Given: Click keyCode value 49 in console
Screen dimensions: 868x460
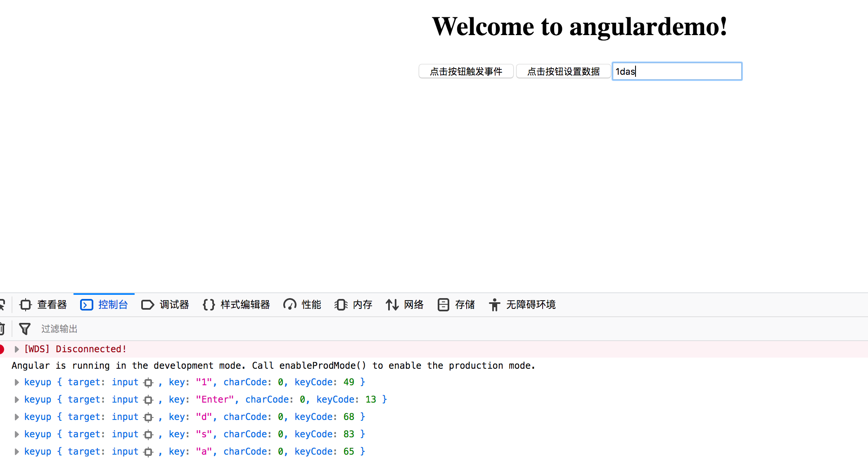Looking at the screenshot, I should [x=349, y=382].
